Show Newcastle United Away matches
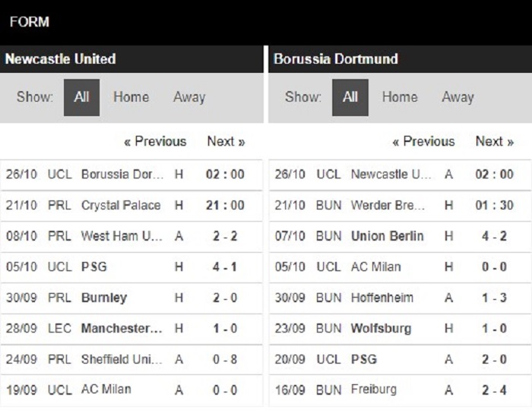This screenshot has height=413, width=532. [x=189, y=97]
